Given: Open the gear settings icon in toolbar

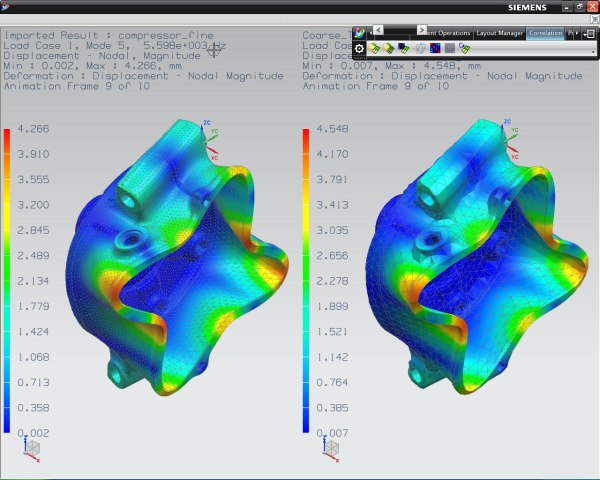Looking at the screenshot, I should click(360, 48).
